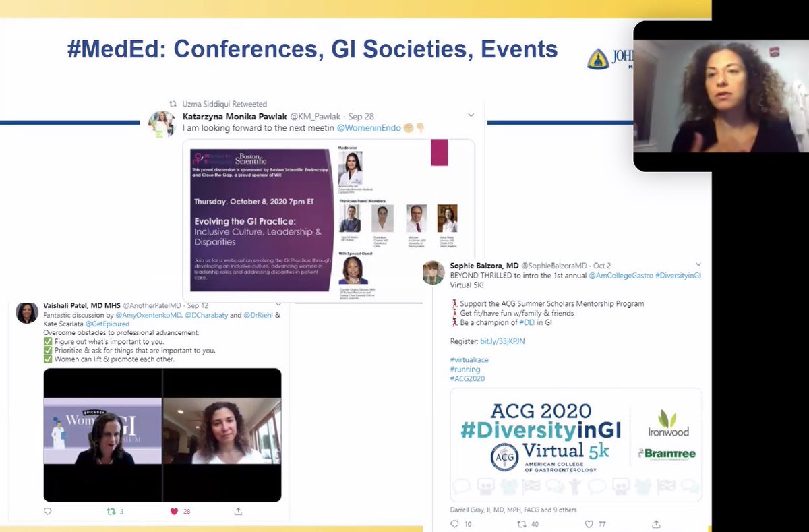Like Vaishali Patel's tweet with heart icon
The image size is (809, 532).
coord(174,512)
